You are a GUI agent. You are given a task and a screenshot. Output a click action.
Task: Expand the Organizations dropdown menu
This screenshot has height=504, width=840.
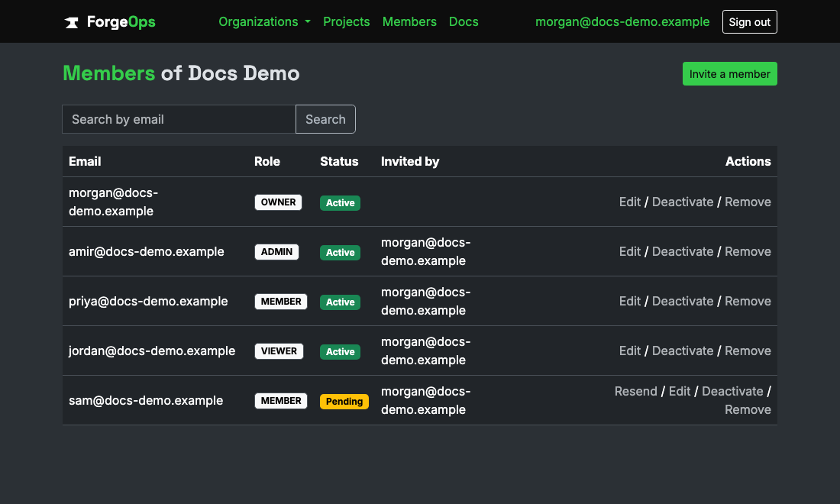click(264, 21)
